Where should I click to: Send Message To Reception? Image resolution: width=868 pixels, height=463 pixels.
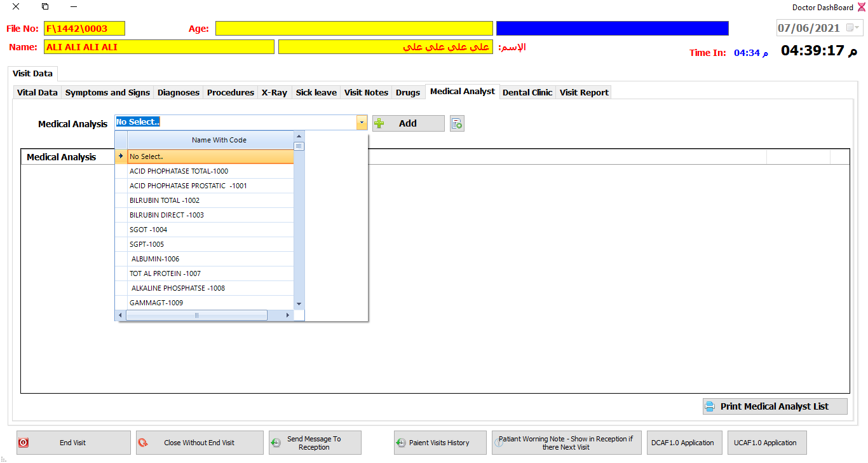coord(315,443)
